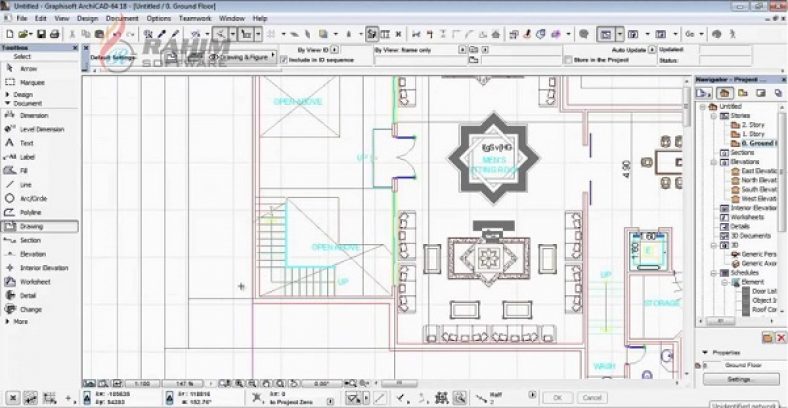Click the 1:100 scale button
The height and width of the screenshot is (408, 788).
click(143, 383)
